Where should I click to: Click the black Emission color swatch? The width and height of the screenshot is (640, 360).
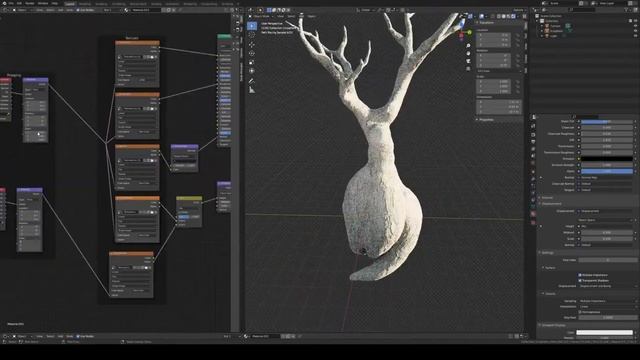tap(607, 159)
